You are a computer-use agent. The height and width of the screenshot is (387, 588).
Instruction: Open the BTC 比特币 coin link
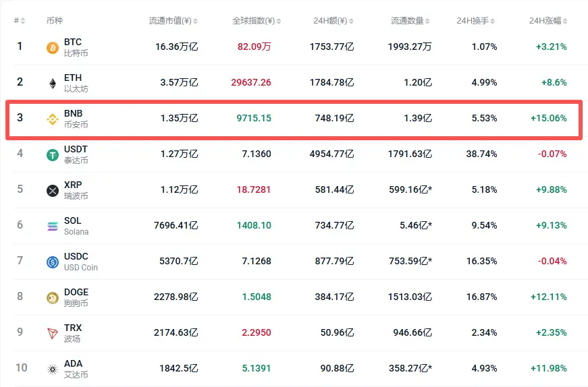76,47
